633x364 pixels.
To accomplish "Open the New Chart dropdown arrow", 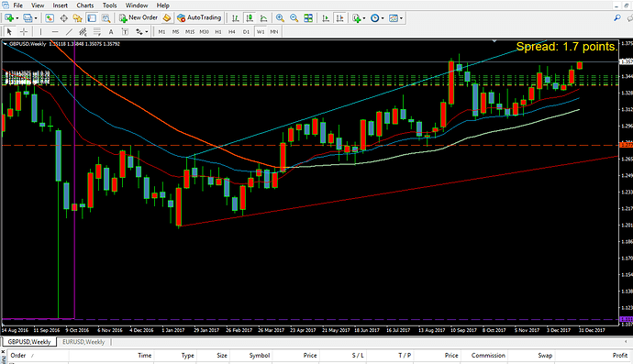I will click(x=17, y=18).
